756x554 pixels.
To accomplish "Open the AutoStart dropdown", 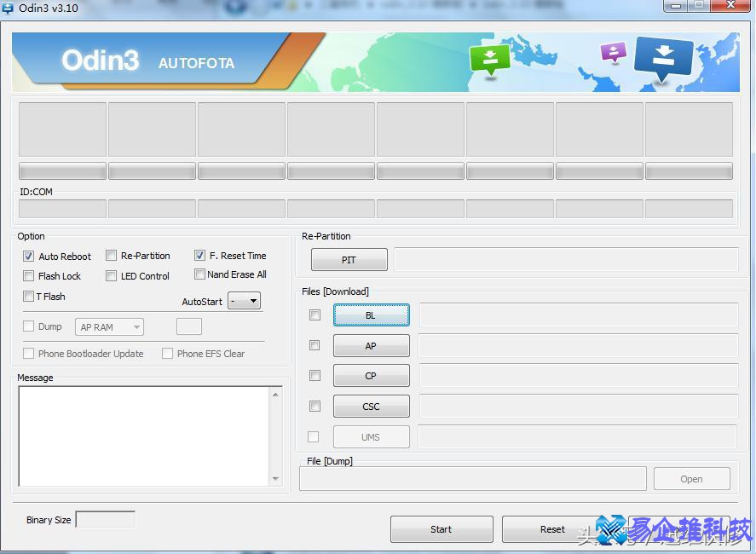I will 244,301.
